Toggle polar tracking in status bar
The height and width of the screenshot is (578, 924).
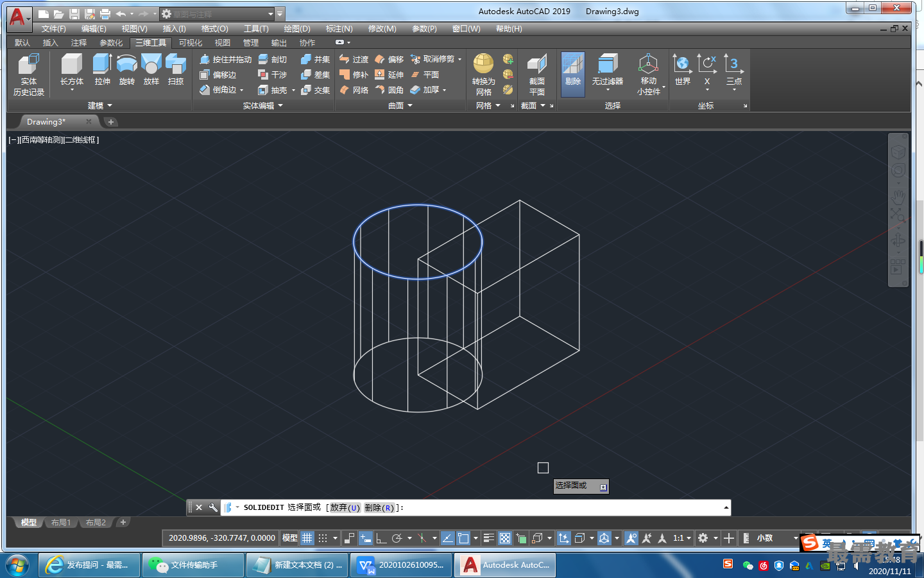397,538
